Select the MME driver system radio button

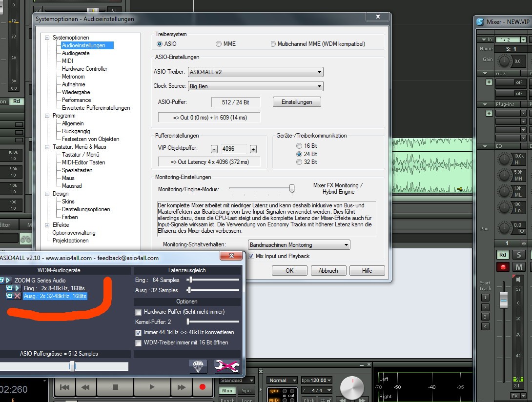tap(219, 44)
